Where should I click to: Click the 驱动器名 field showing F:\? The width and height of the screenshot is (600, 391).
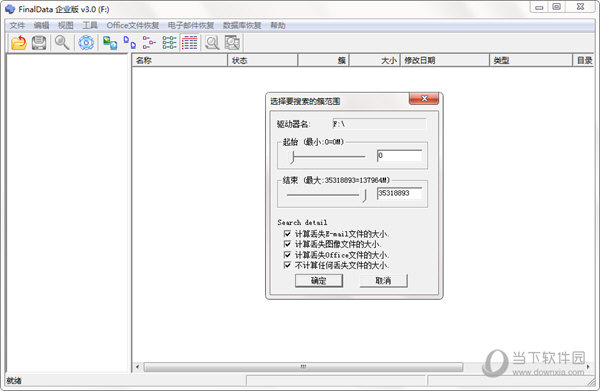[x=379, y=124]
